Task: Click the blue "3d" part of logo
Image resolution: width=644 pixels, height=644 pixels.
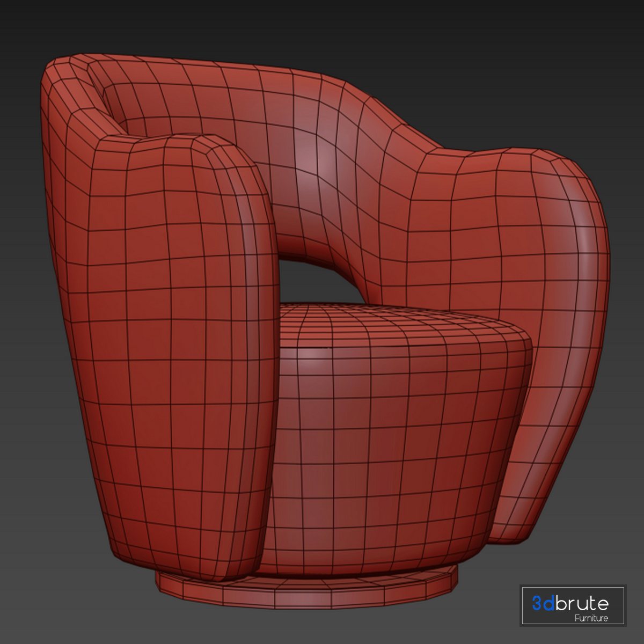Action: [x=543, y=603]
